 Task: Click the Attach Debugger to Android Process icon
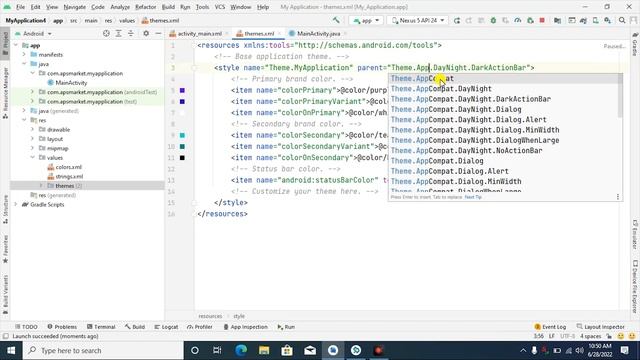click(530, 20)
